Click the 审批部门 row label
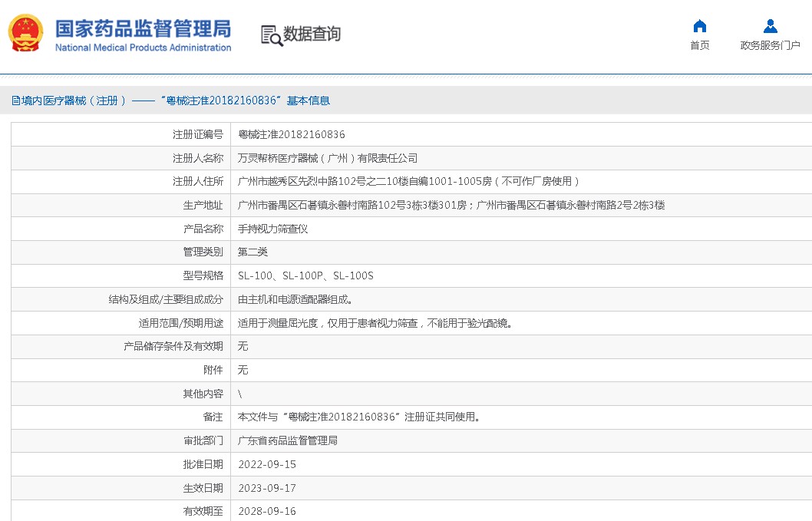The height and width of the screenshot is (521, 812). pos(203,440)
